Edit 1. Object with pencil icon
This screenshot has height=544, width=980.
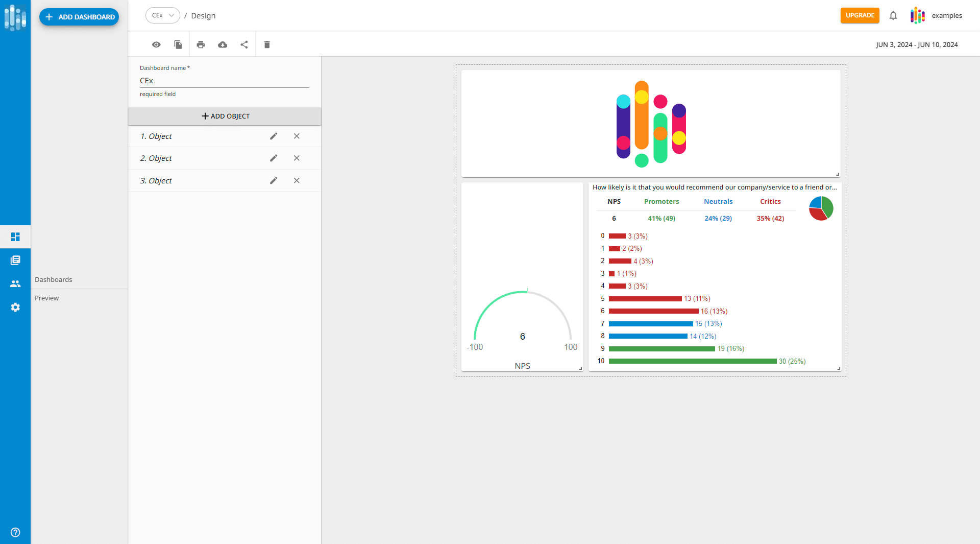(274, 136)
